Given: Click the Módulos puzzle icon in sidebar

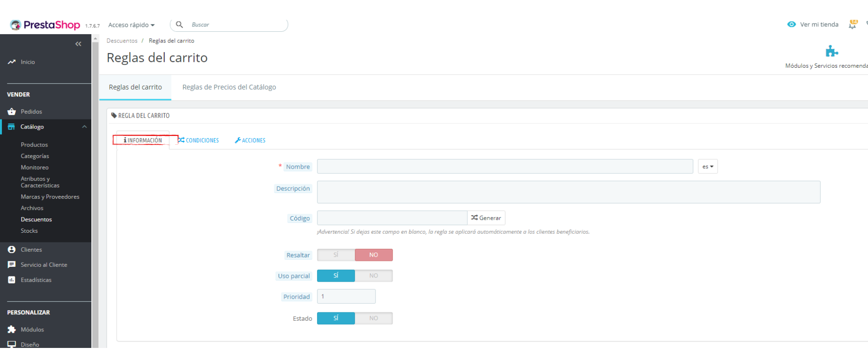Looking at the screenshot, I should point(12,330).
